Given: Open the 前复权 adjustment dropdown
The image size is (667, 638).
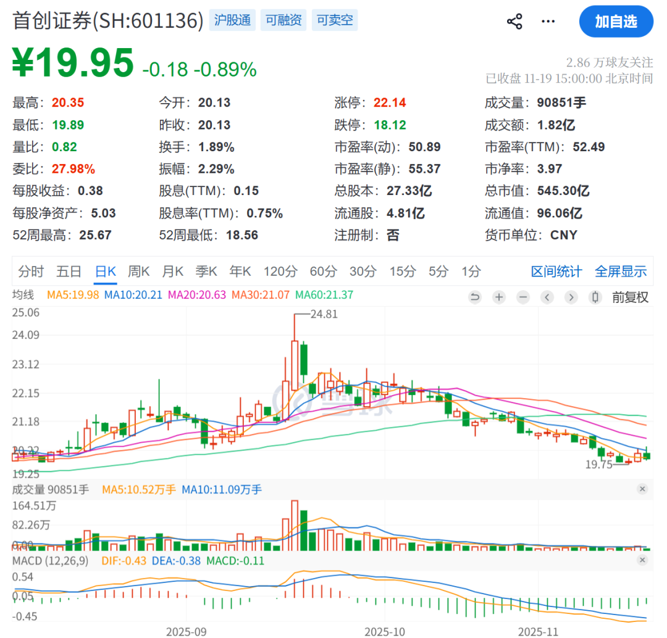Looking at the screenshot, I should [630, 296].
